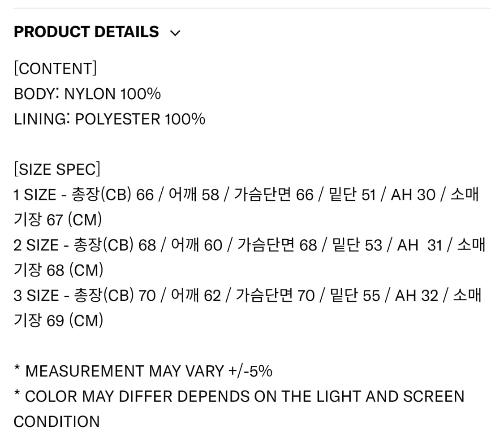Click the "3 SIZE" row label

point(36,296)
